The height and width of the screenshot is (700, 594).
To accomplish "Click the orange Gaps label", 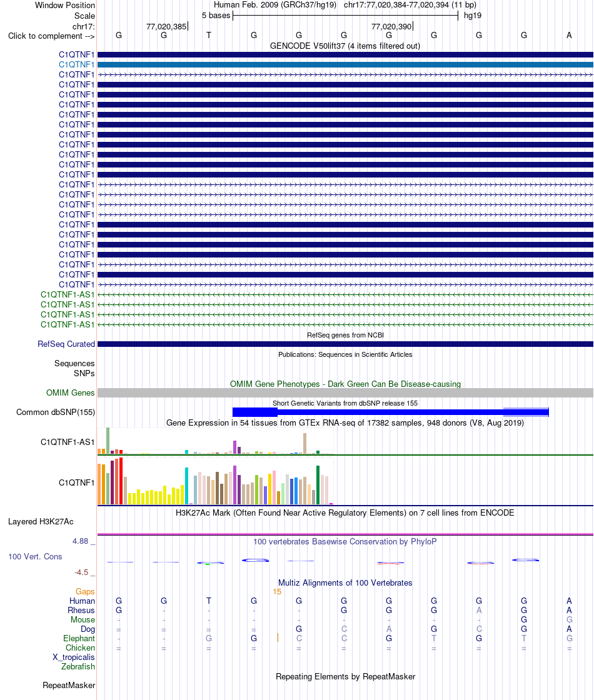I will [85, 591].
